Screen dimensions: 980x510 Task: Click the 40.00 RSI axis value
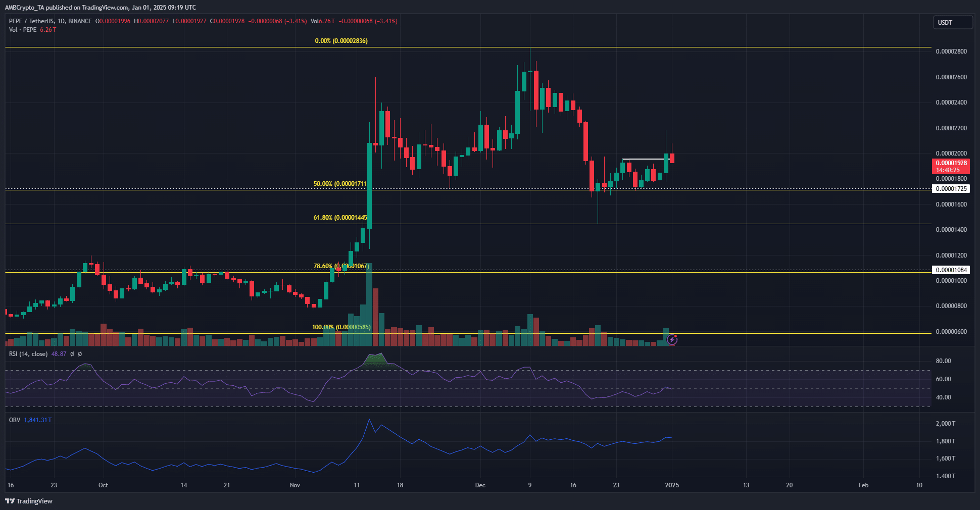[x=944, y=397]
